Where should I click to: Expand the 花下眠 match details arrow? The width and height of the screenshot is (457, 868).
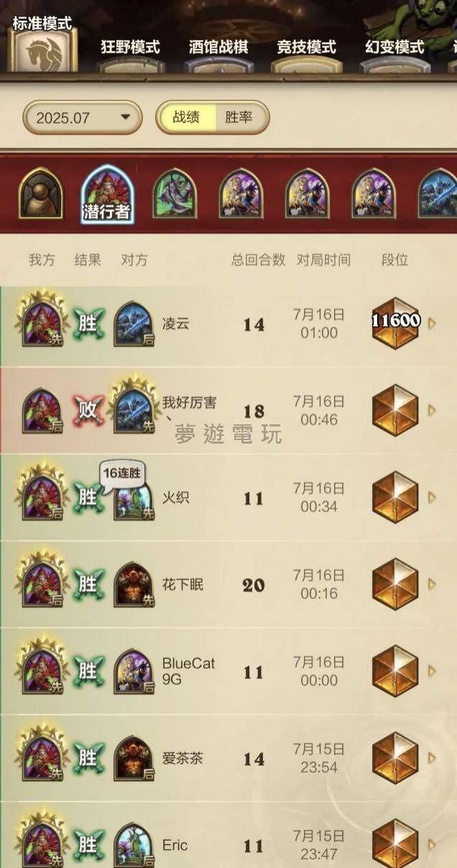432,584
